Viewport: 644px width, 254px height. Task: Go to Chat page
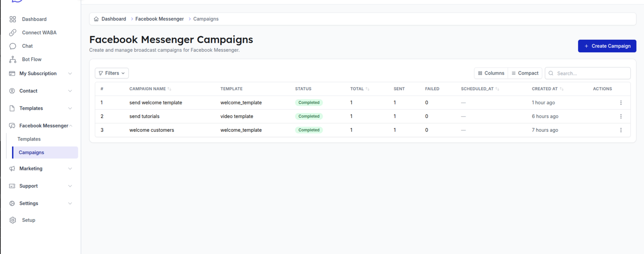pos(27,46)
